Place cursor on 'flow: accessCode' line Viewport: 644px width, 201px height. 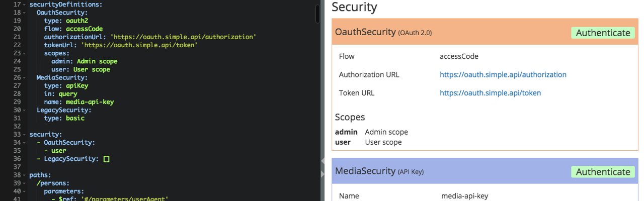73,29
